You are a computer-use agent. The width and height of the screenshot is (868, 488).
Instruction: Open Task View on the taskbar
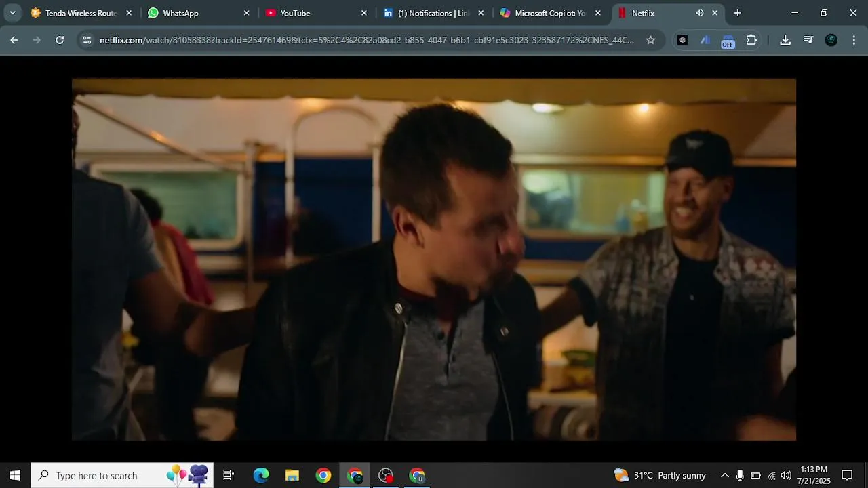pos(229,475)
